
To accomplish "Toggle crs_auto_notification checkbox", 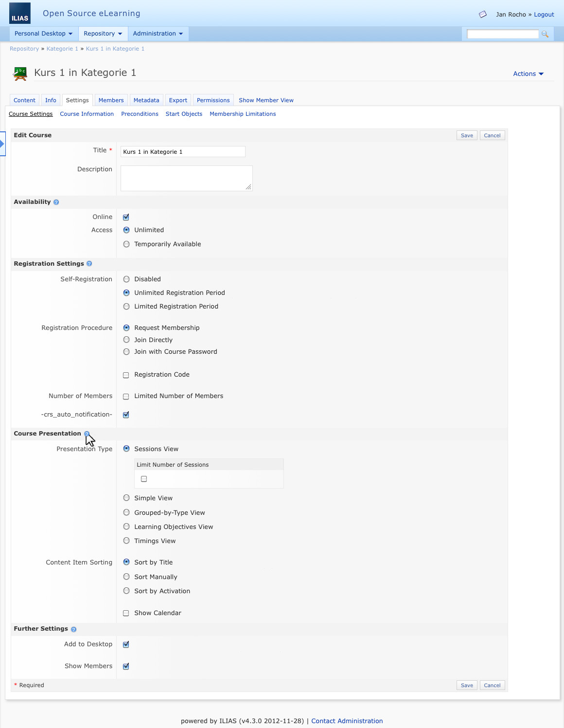I will 126,415.
